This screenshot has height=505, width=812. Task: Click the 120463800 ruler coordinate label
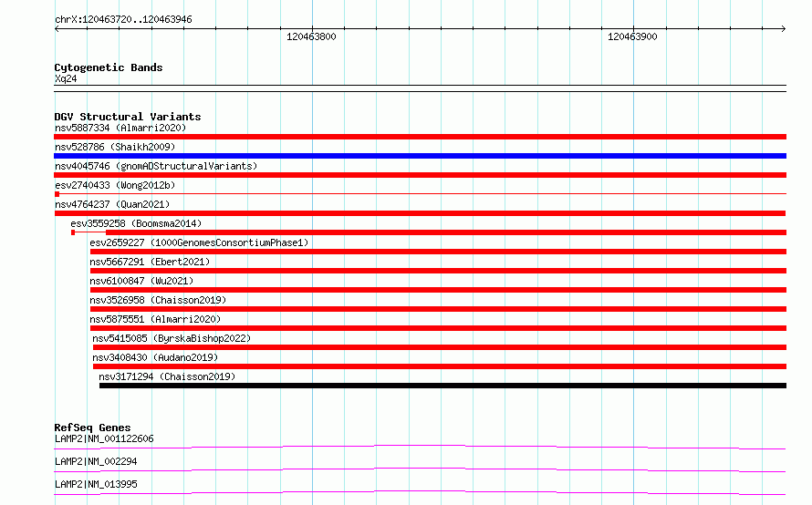311,36
